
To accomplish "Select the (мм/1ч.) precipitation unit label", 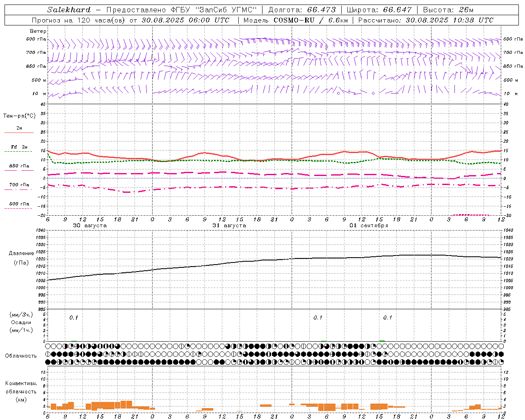I will click(x=21, y=330).
